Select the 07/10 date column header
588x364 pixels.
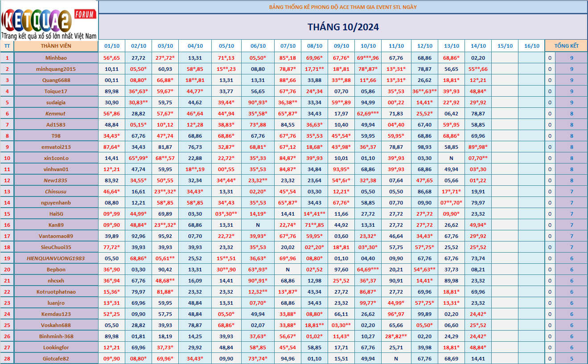[288, 46]
